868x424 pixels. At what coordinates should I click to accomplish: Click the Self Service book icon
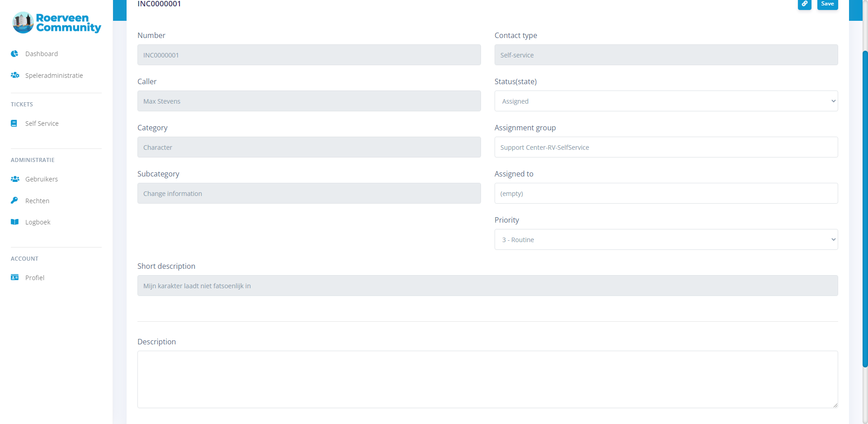pyautogui.click(x=14, y=123)
